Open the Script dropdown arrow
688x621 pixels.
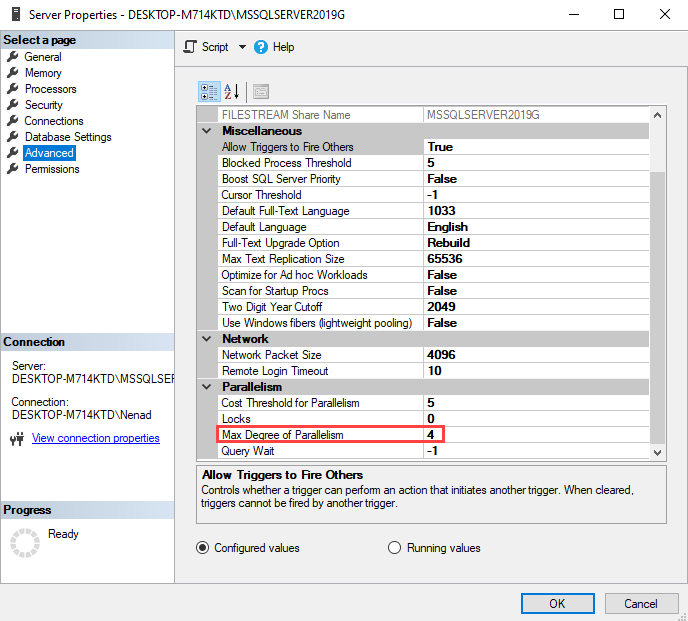pyautogui.click(x=242, y=47)
